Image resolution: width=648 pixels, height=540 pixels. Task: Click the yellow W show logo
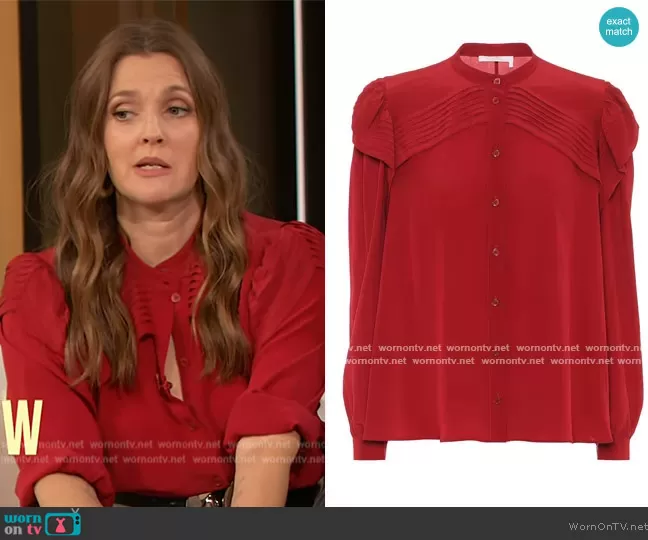click(22, 426)
